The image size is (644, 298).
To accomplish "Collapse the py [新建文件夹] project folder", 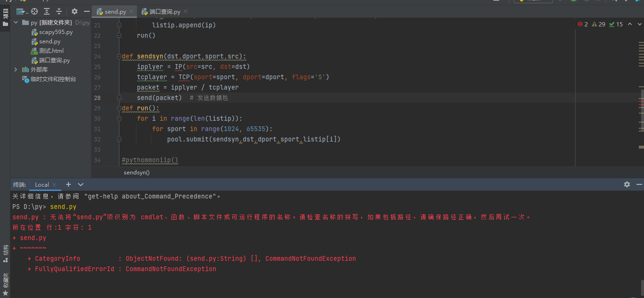I will pyautogui.click(x=16, y=23).
